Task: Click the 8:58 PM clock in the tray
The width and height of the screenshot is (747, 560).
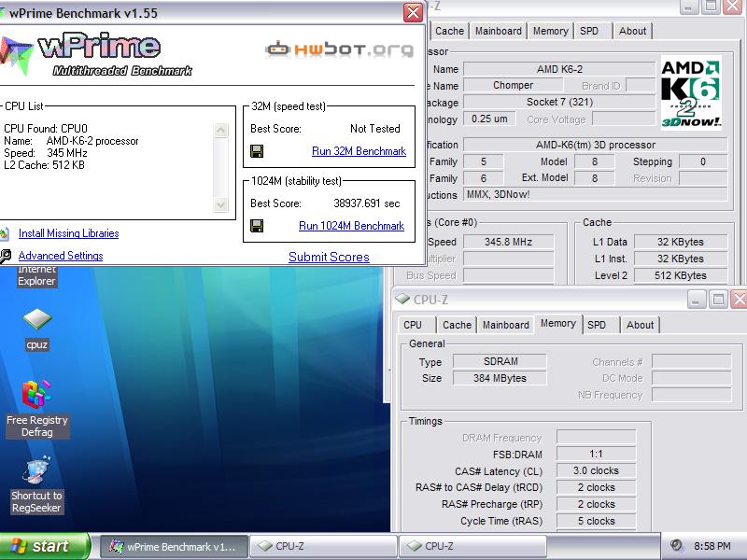Action: (712, 546)
